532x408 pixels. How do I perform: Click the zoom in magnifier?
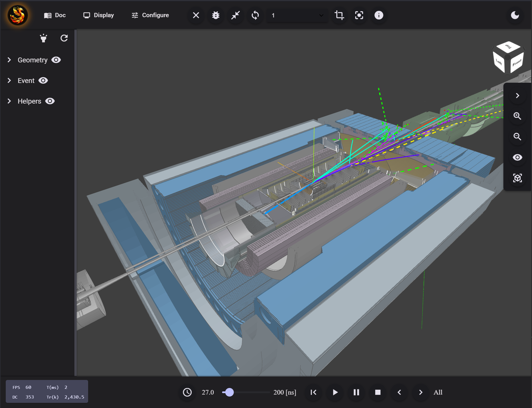click(x=517, y=116)
